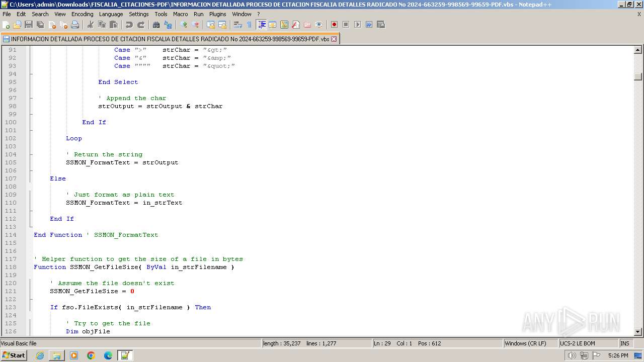Save the file with the floppy disk icon
This screenshot has width=644, height=362.
coord(29,25)
